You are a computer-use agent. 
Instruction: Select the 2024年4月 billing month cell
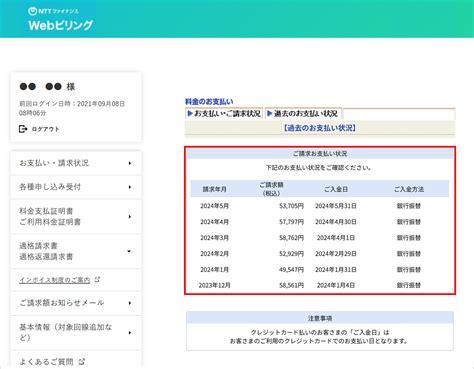coord(214,222)
